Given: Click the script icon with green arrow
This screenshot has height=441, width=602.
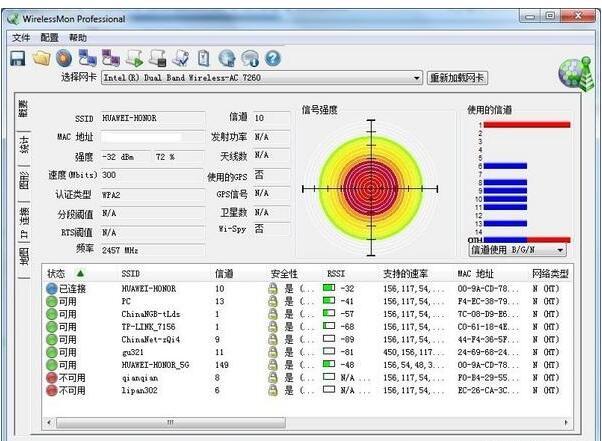Looking at the screenshot, I should pyautogui.click(x=135, y=58).
